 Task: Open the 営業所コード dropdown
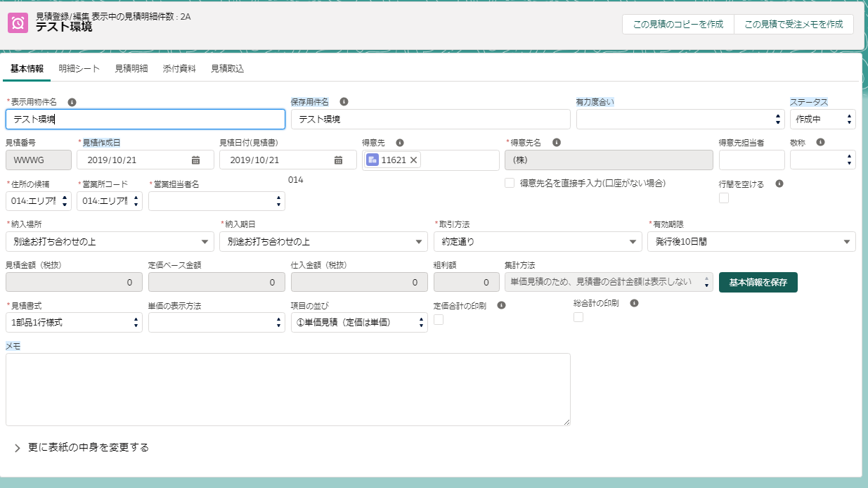[x=110, y=201]
